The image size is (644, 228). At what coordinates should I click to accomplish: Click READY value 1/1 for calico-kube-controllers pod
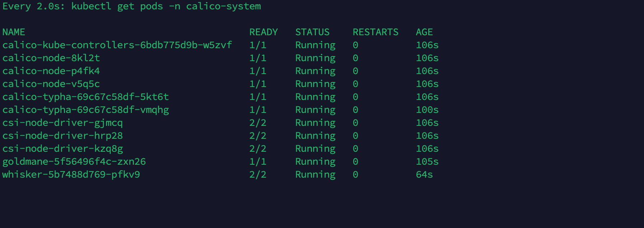click(x=258, y=45)
